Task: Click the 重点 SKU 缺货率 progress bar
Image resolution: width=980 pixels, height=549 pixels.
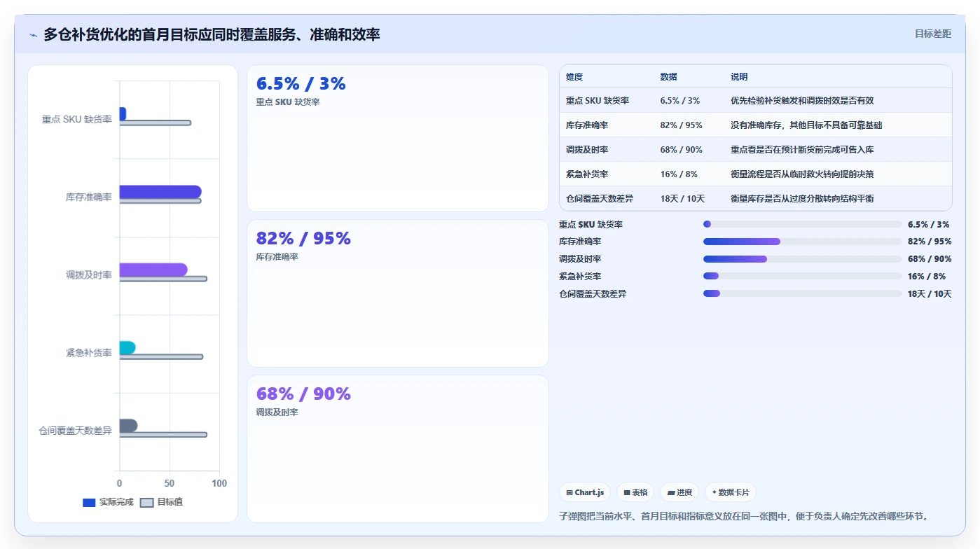Action: pos(802,224)
